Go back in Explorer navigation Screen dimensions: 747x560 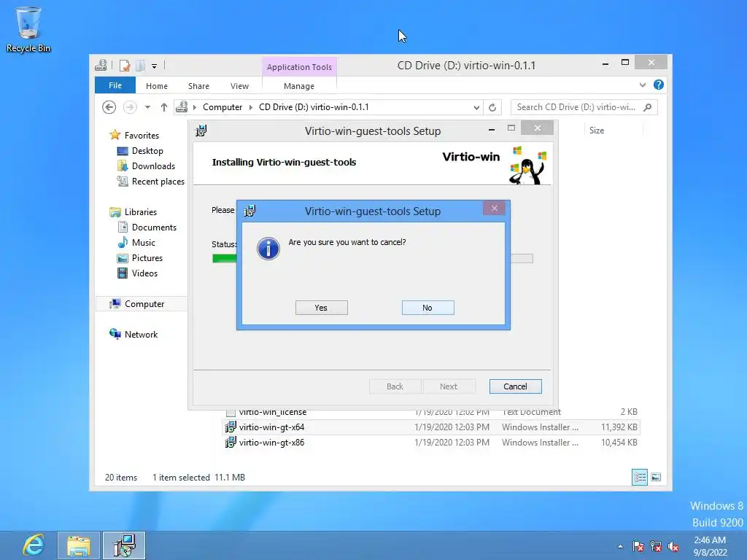[109, 107]
